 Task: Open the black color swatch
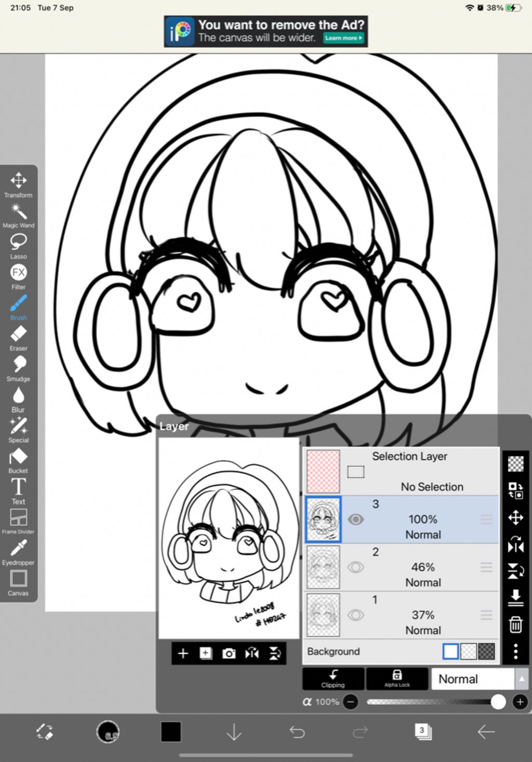pyautogui.click(x=171, y=732)
